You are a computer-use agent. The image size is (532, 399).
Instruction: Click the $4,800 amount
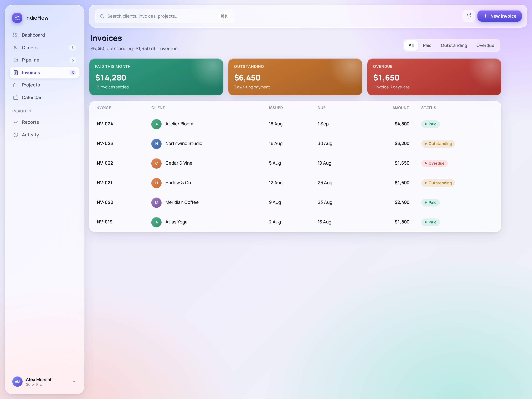pos(402,124)
